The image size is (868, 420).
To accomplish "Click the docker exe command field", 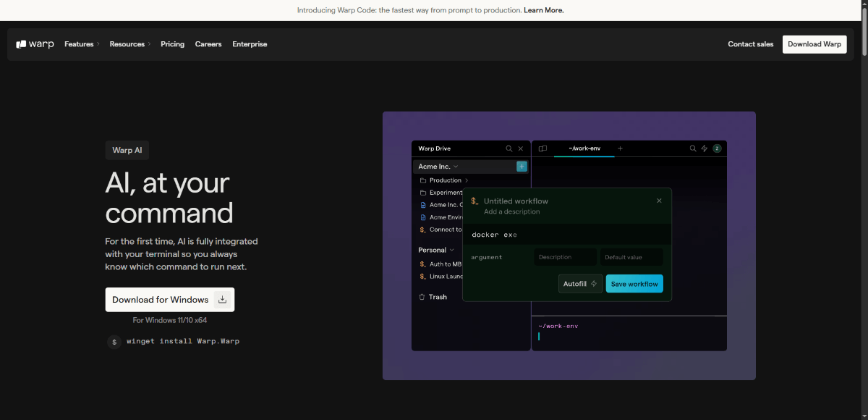I will coord(567,235).
